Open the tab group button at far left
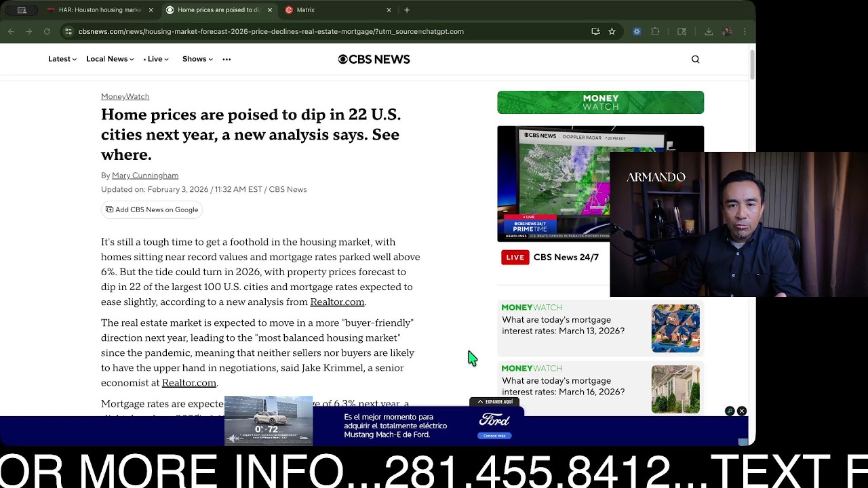868x488 pixels. 22,10
